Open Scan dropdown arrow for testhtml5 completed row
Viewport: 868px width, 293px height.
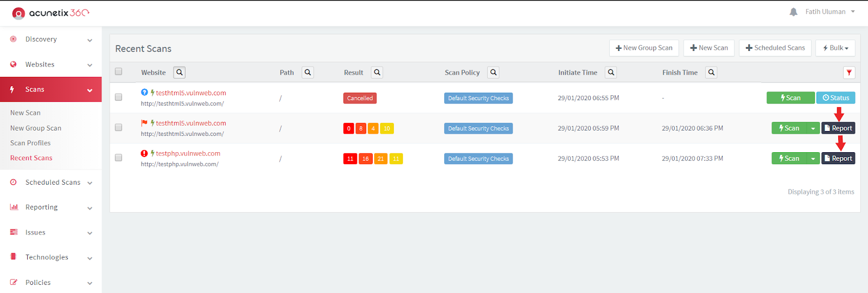[x=813, y=128]
